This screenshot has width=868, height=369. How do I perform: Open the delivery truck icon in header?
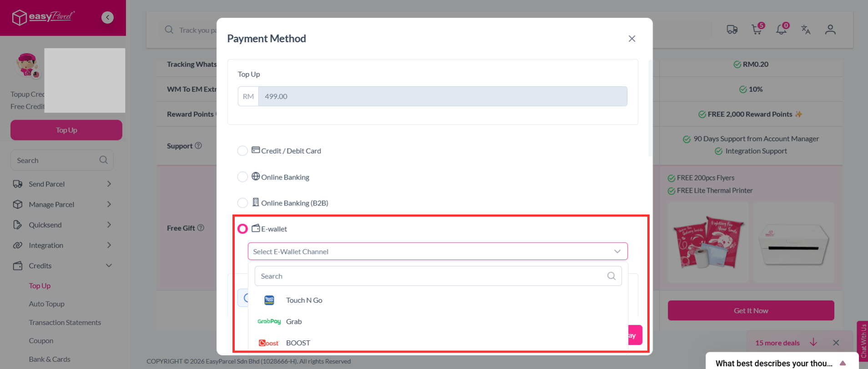tap(732, 30)
